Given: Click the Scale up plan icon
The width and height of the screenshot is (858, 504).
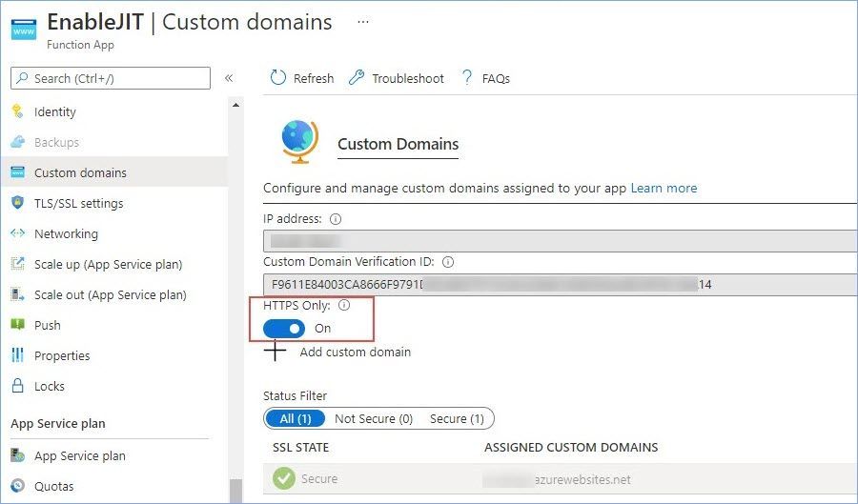Looking at the screenshot, I should click(x=17, y=264).
